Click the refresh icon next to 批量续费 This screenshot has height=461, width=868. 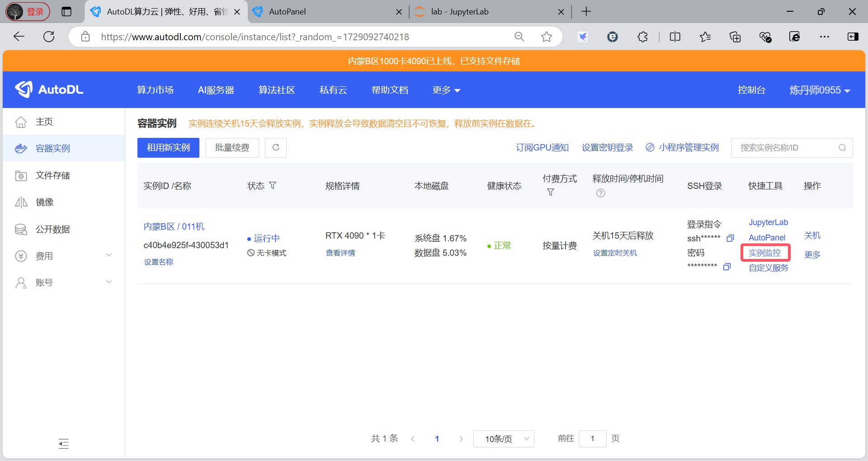276,147
